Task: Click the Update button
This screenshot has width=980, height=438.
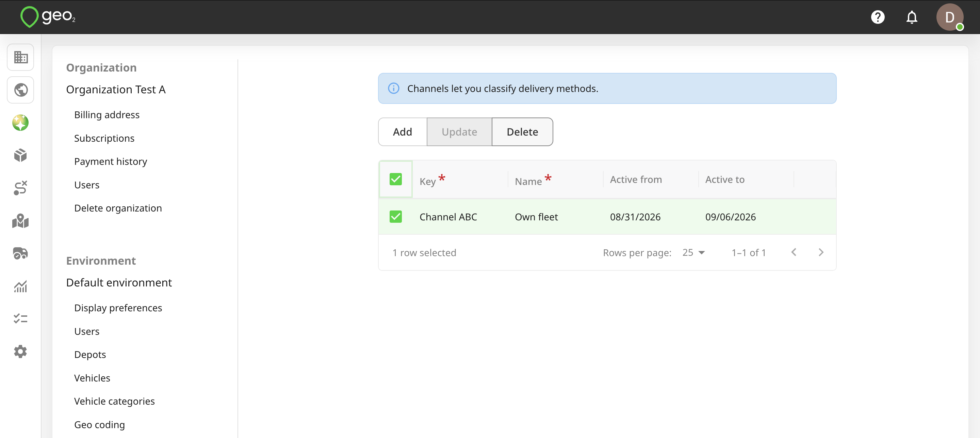Action: (459, 132)
